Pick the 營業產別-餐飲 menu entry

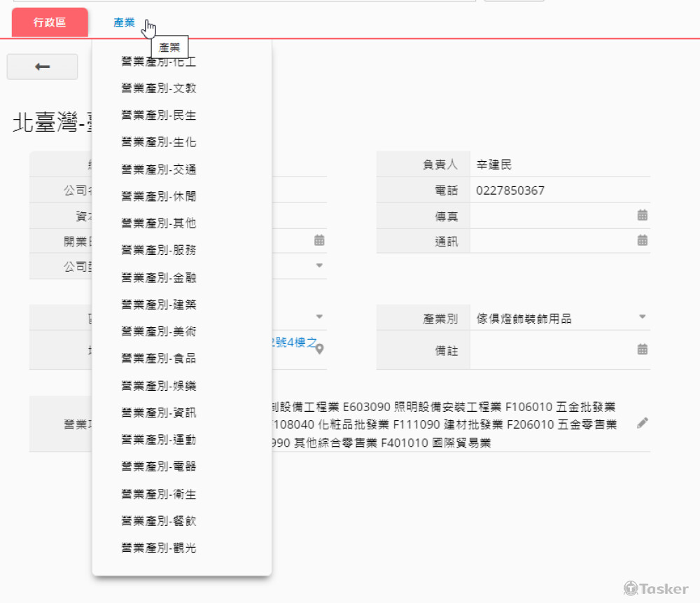point(159,520)
